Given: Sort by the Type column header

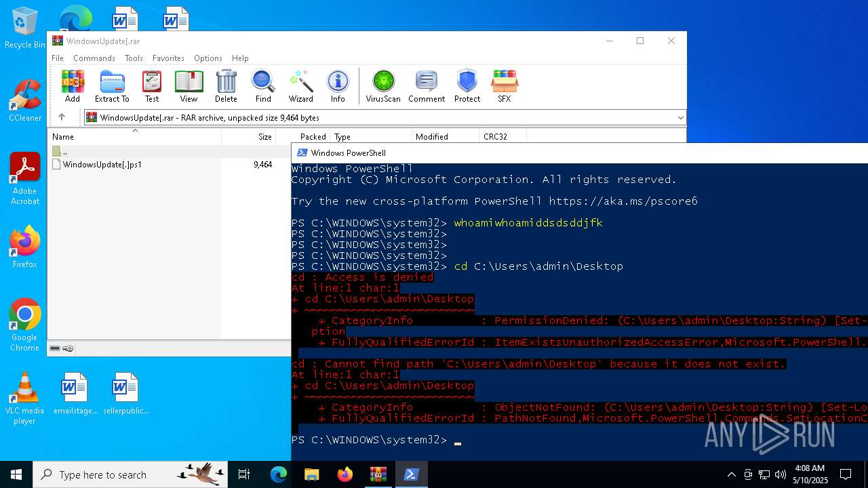Looking at the screenshot, I should click(x=370, y=136).
